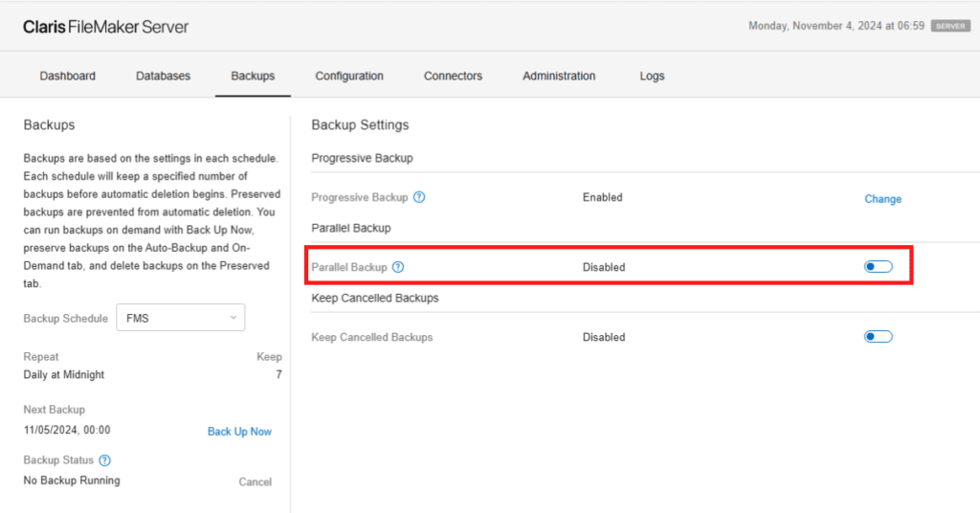Click the No Backup Running status text
The height and width of the screenshot is (513, 980).
point(72,480)
